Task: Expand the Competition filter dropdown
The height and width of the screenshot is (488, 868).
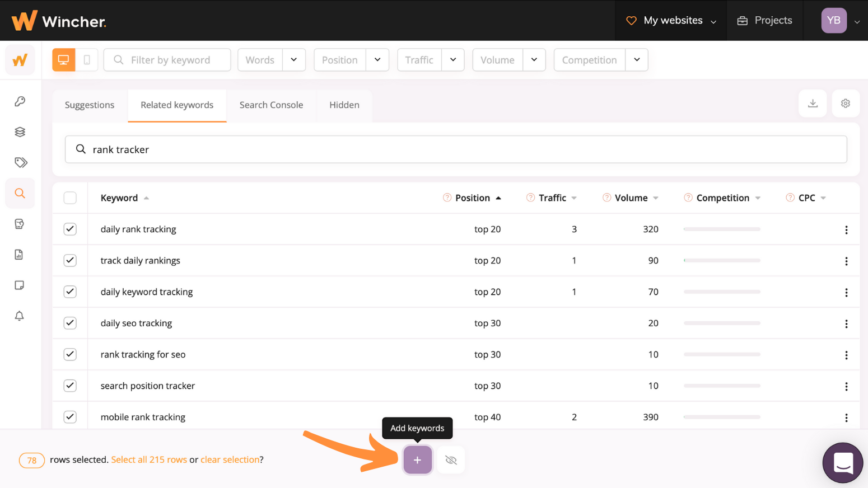Action: point(637,59)
